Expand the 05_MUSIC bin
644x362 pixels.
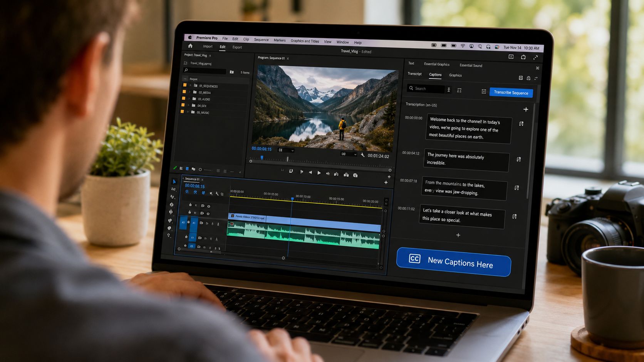pyautogui.click(x=188, y=112)
